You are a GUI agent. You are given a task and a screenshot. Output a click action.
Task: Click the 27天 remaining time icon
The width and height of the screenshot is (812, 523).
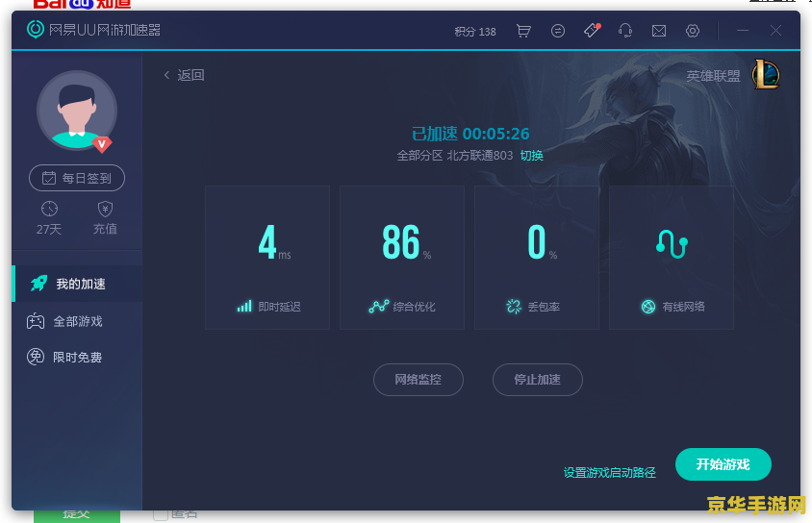(x=49, y=210)
